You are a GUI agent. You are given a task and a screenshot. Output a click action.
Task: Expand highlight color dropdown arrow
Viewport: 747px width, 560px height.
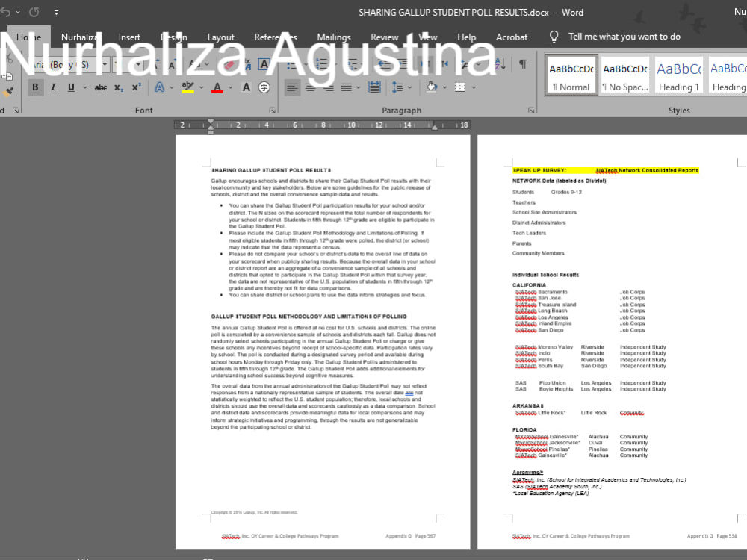pyautogui.click(x=201, y=87)
